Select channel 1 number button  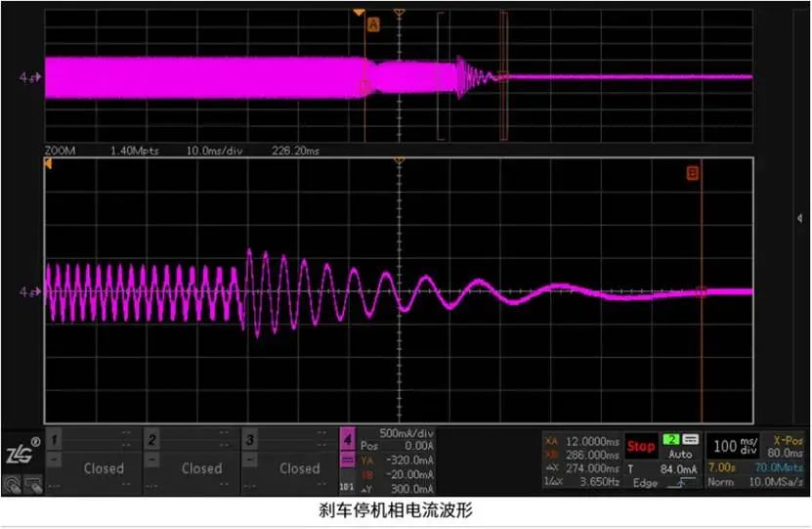point(54,440)
